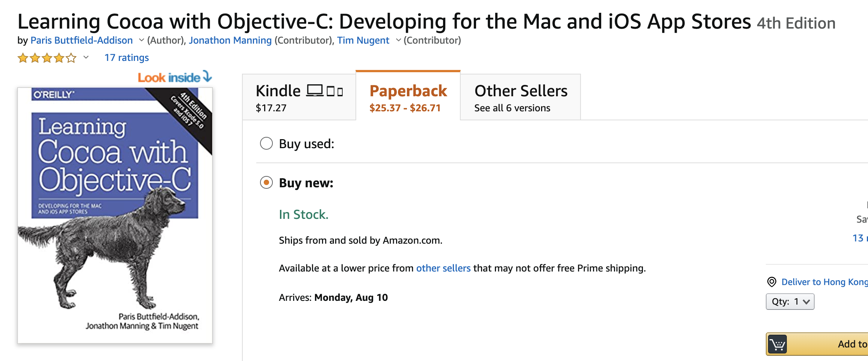Click the O'Reilly logo on cover
This screenshot has height=361, width=868.
54,94
